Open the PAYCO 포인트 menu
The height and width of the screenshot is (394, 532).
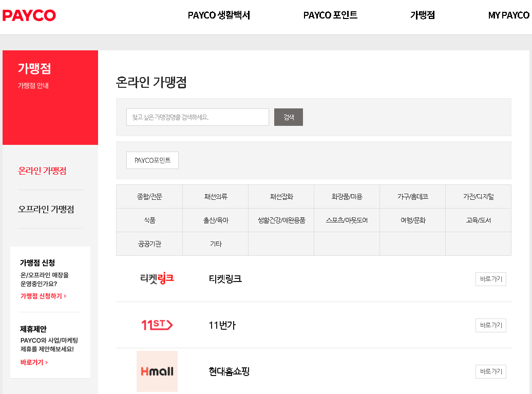point(330,15)
